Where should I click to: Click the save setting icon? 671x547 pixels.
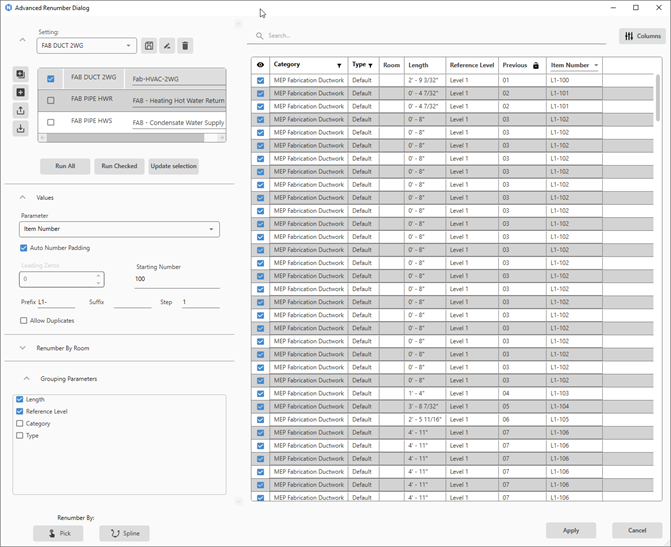tap(149, 46)
